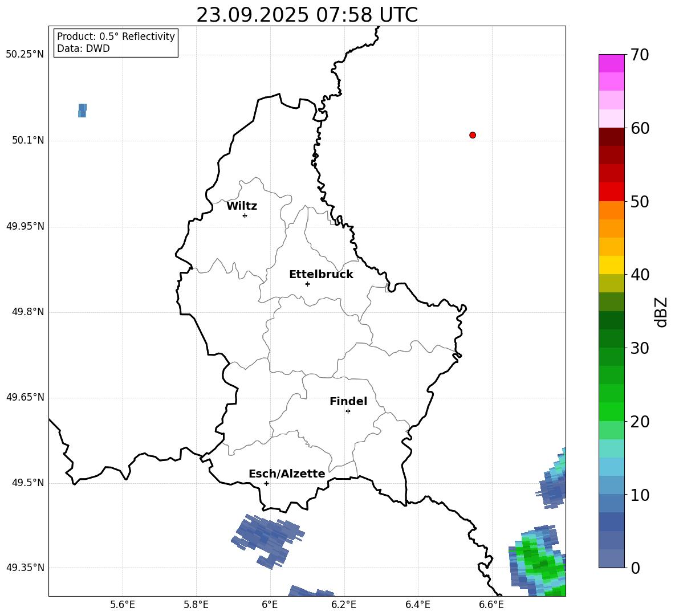Click the small blue echo near 50.15°N

click(82, 111)
